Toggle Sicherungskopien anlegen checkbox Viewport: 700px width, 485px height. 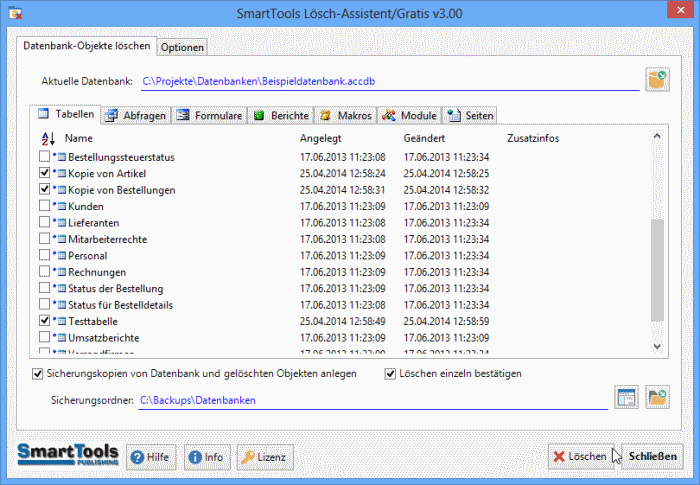[38, 374]
